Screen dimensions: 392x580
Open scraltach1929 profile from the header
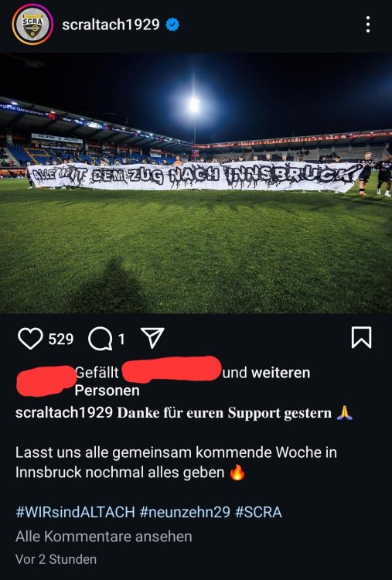[111, 25]
